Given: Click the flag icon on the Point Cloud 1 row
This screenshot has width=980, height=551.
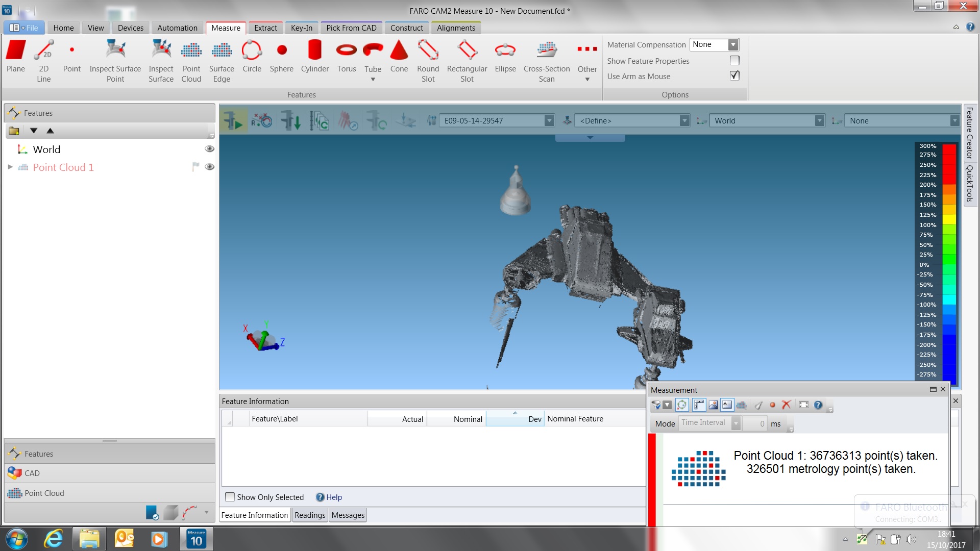Looking at the screenshot, I should coord(195,167).
